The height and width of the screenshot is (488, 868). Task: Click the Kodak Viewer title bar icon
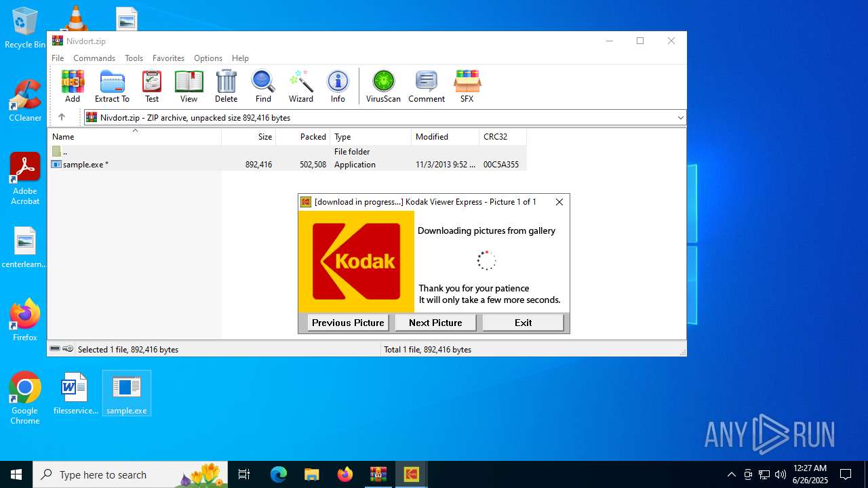[x=306, y=202]
